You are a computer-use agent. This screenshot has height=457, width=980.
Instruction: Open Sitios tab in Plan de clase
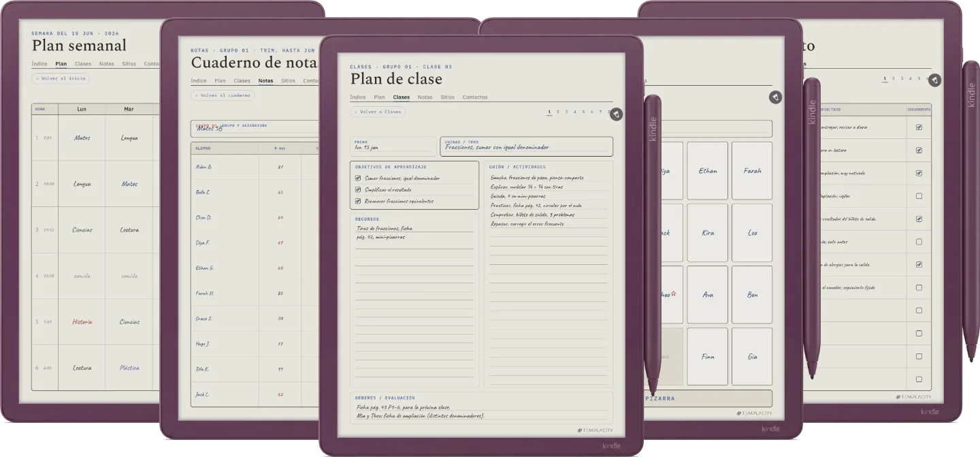(447, 97)
